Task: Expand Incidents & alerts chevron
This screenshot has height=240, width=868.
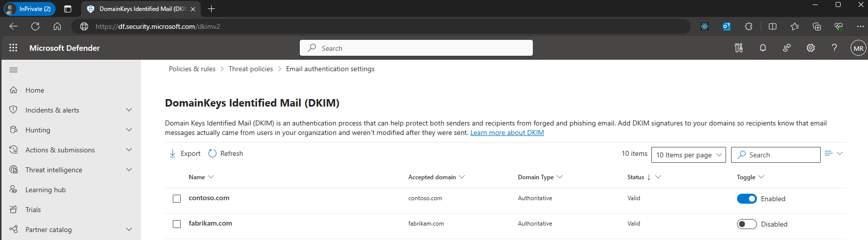Action: click(129, 110)
